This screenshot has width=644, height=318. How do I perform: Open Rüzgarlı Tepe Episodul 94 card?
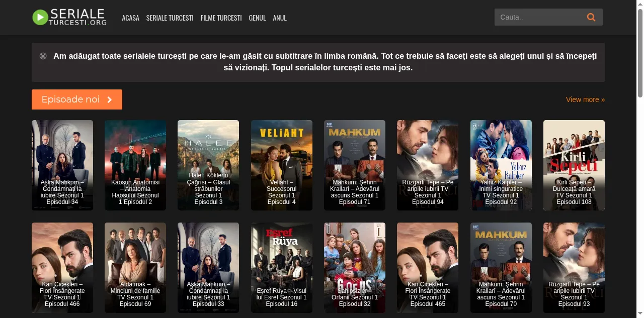(x=428, y=165)
